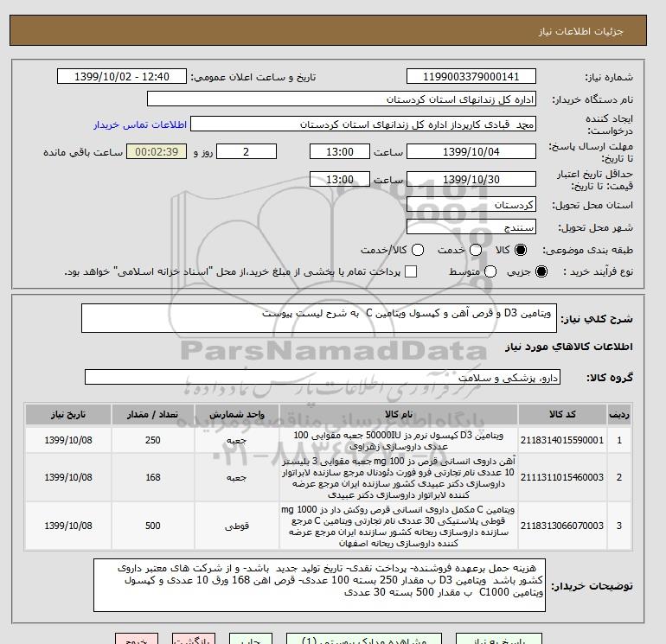Click need date 1399/10/08 in row 2
This screenshot has width=666, height=644.
click(68, 477)
